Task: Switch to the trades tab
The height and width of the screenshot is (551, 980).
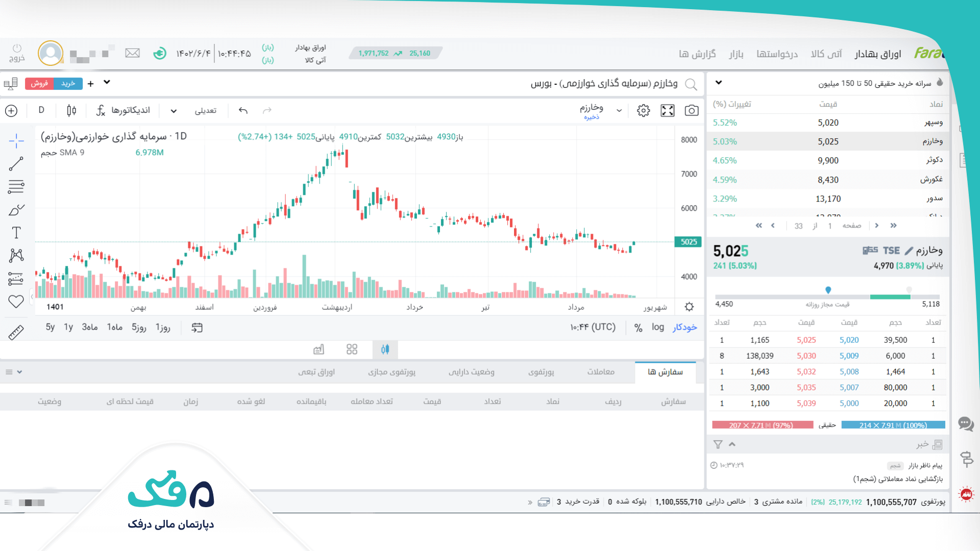Action: [x=601, y=372]
